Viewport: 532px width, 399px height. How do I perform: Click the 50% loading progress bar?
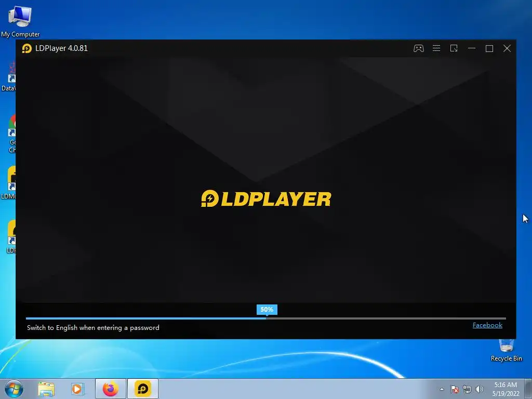[x=265, y=318]
